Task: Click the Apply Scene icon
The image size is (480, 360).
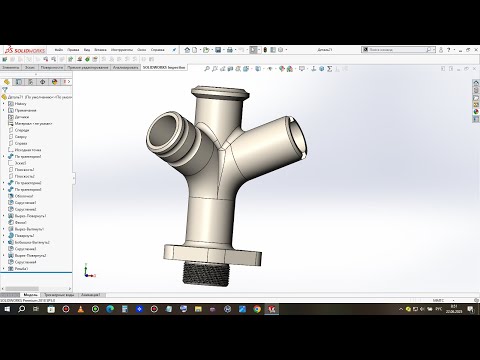Action: (x=290, y=69)
